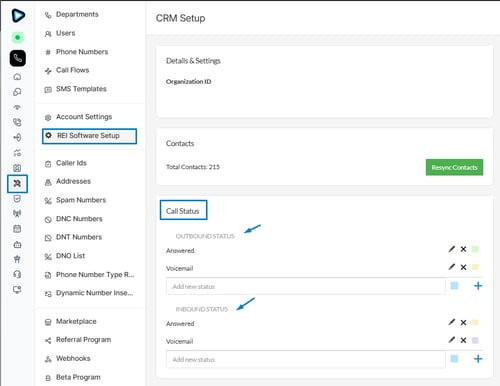
Task: Pick yellow color of inbound Answered
Action: [x=475, y=322]
